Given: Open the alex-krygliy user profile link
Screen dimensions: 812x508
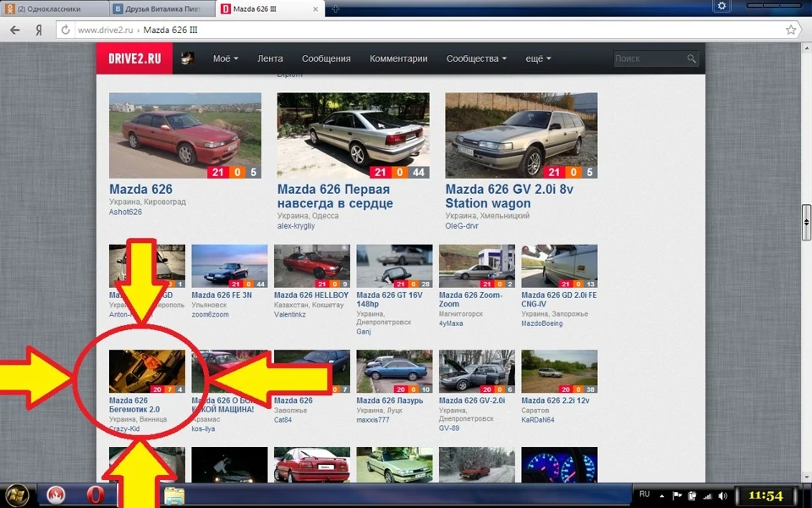Looking at the screenshot, I should click(296, 226).
